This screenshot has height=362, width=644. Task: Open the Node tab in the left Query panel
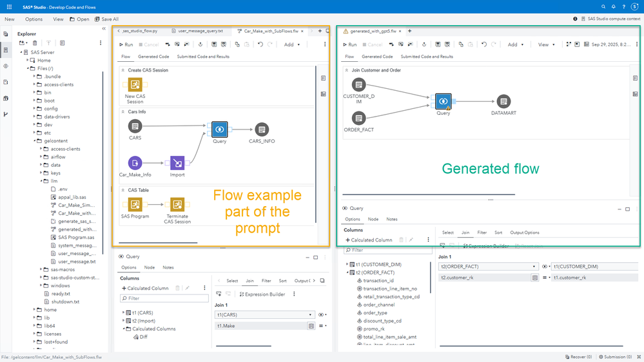click(x=150, y=267)
